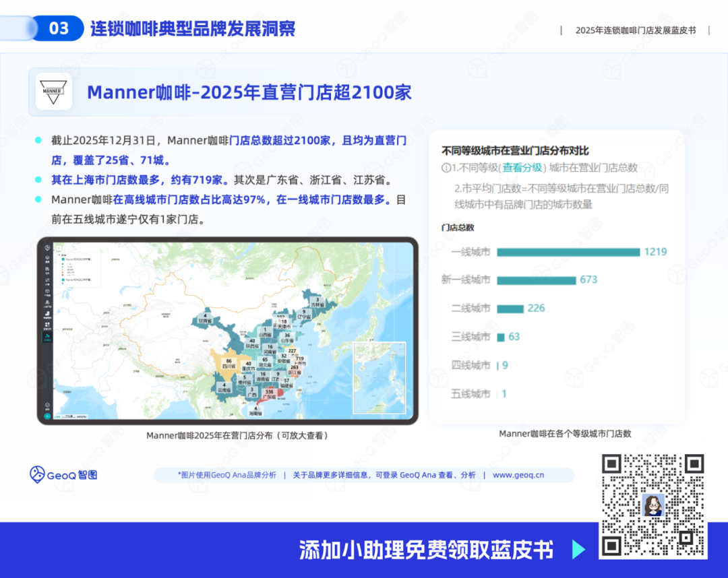Screen dimensions: 728x578
Task: Click the Manner triangle logo
Action: [x=53, y=92]
